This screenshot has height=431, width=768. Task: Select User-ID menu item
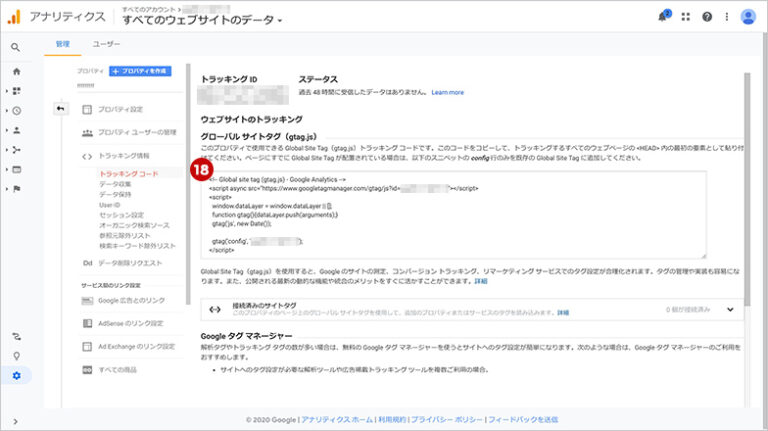[x=109, y=205]
